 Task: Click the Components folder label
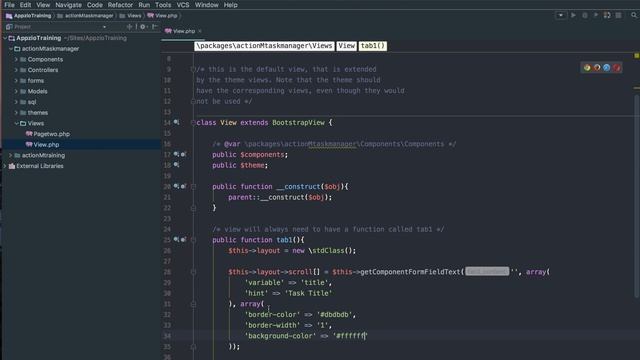(x=45, y=59)
